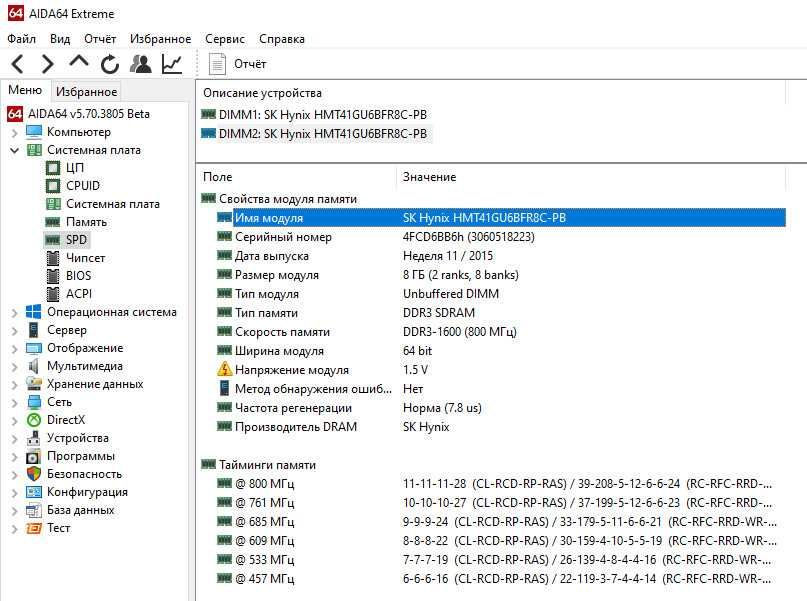This screenshot has width=807, height=601.
Task: Click the Back navigation arrow
Action: 17,64
